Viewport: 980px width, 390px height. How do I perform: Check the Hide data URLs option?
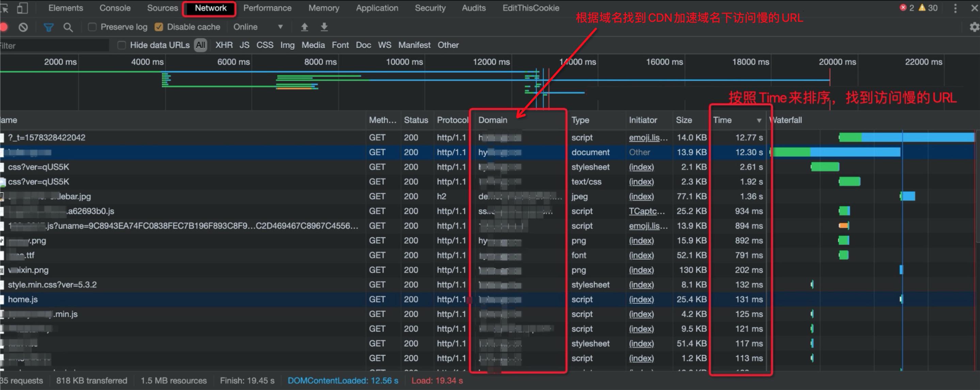tap(122, 45)
